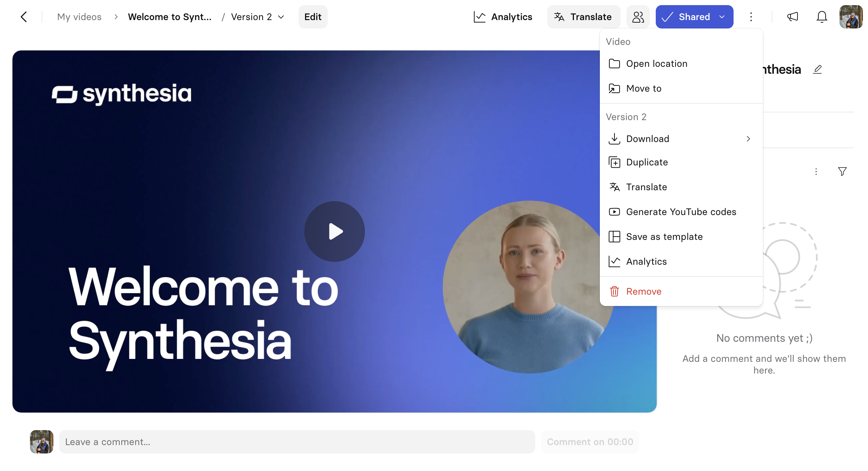868x471 pixels.
Task: Click the pencil icon to rename title
Action: coord(818,69)
